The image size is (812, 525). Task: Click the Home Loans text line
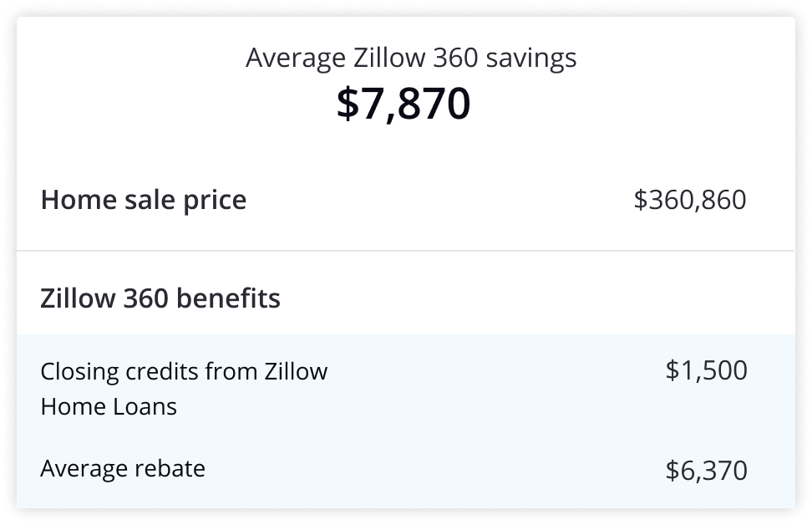pos(109,407)
